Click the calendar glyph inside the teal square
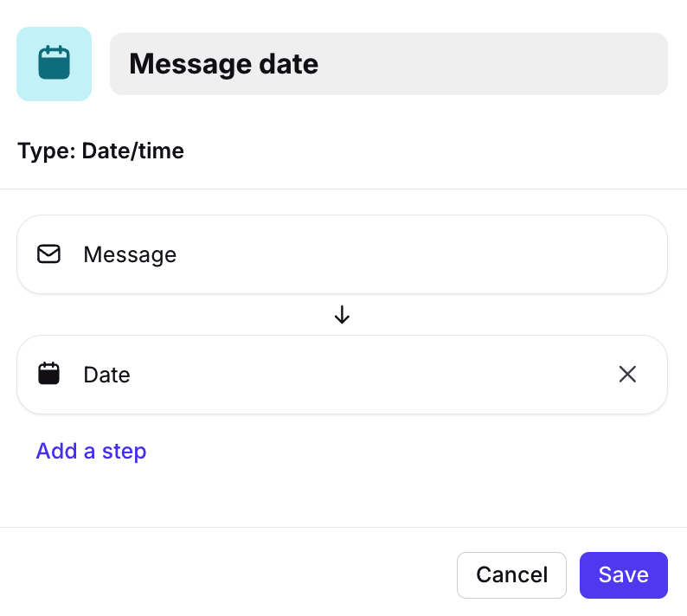 pyautogui.click(x=54, y=62)
